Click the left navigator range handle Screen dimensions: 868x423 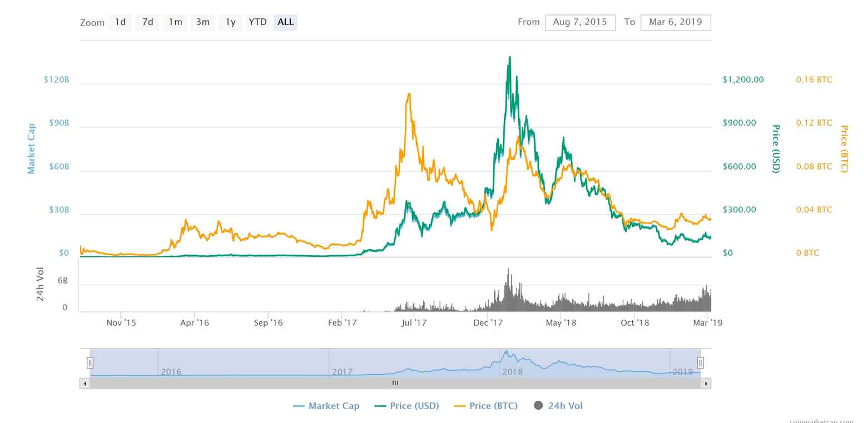[x=90, y=363]
